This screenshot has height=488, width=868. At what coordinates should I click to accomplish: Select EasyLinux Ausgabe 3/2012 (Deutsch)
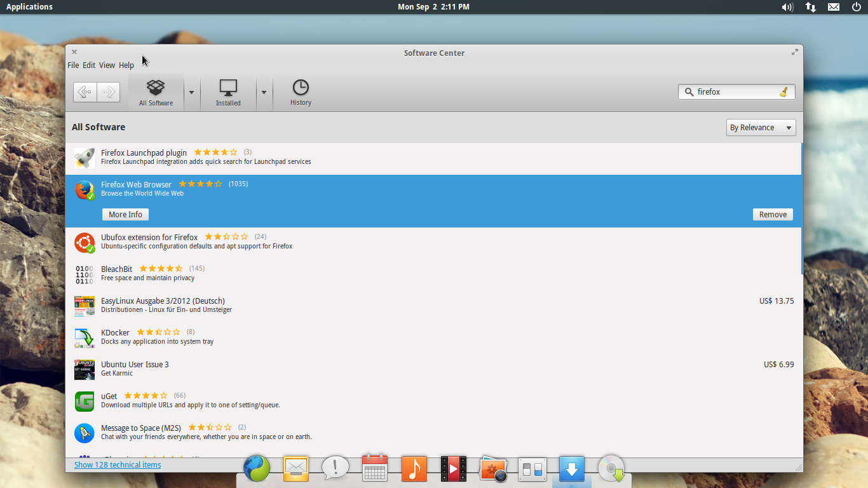433,306
